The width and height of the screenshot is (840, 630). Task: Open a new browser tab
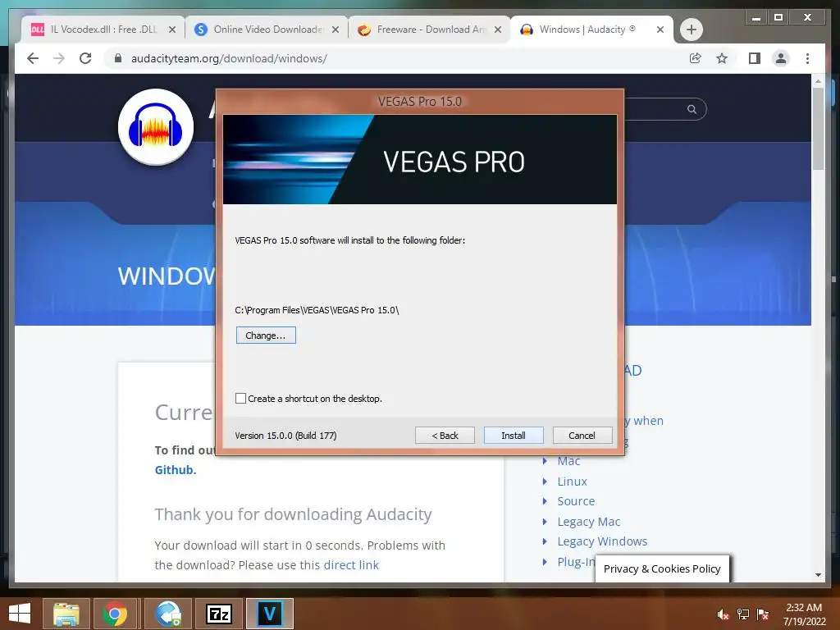click(x=692, y=30)
